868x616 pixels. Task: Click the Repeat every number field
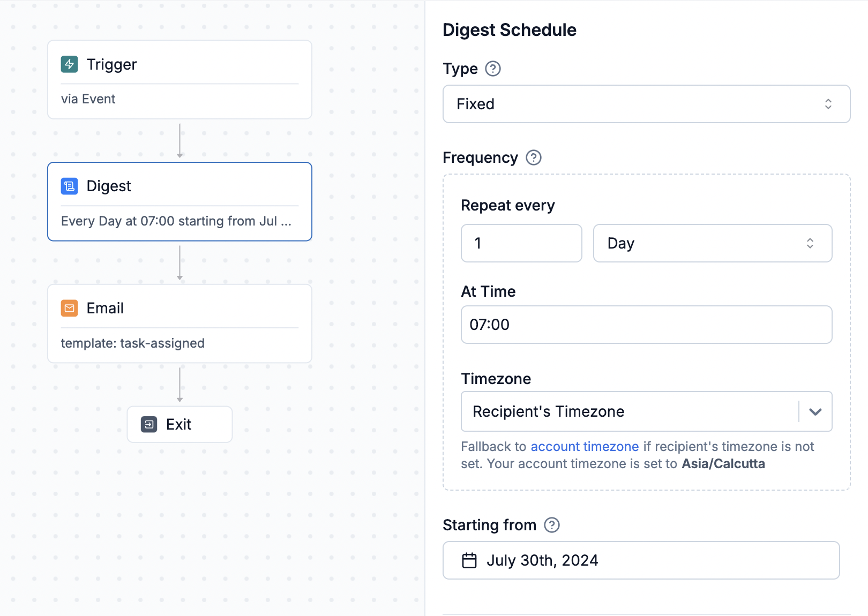click(x=521, y=243)
